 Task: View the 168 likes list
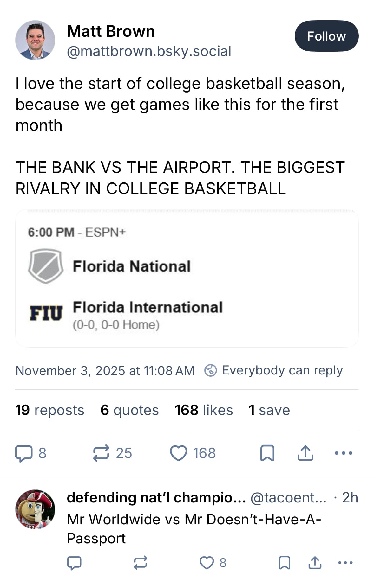(x=204, y=410)
